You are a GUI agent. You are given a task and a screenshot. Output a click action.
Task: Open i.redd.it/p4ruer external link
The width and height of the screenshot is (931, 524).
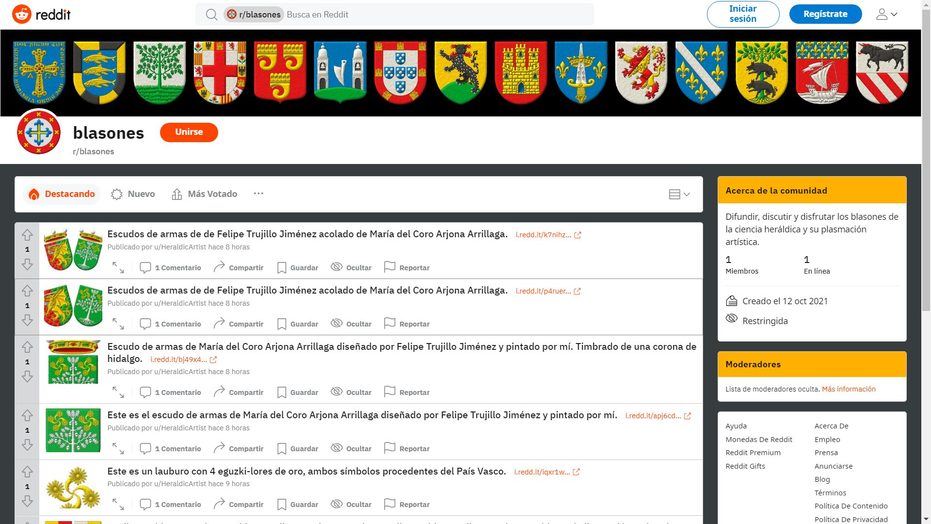point(548,291)
